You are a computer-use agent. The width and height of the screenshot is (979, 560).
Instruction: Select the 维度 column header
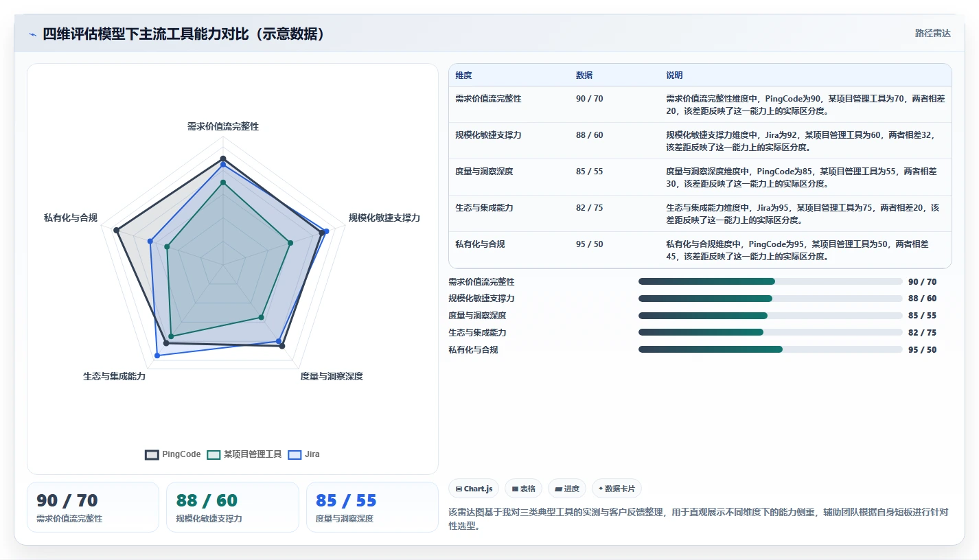463,75
